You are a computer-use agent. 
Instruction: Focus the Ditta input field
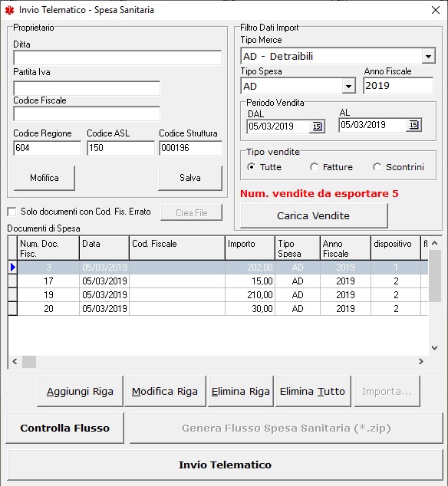point(117,58)
